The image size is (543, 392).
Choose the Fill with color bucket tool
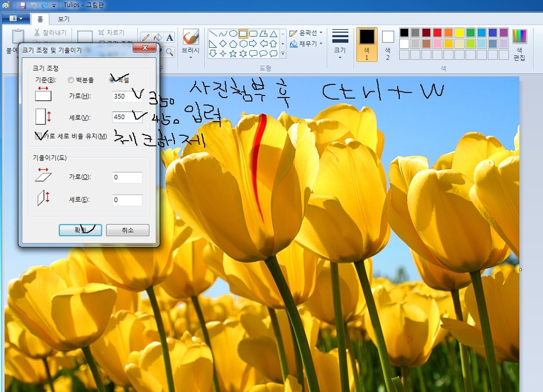[157, 37]
